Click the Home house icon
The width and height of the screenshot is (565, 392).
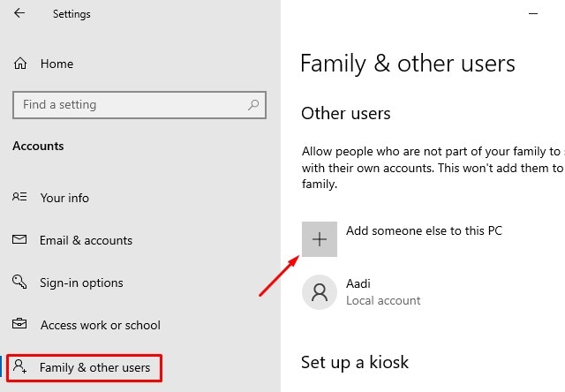tap(20, 64)
